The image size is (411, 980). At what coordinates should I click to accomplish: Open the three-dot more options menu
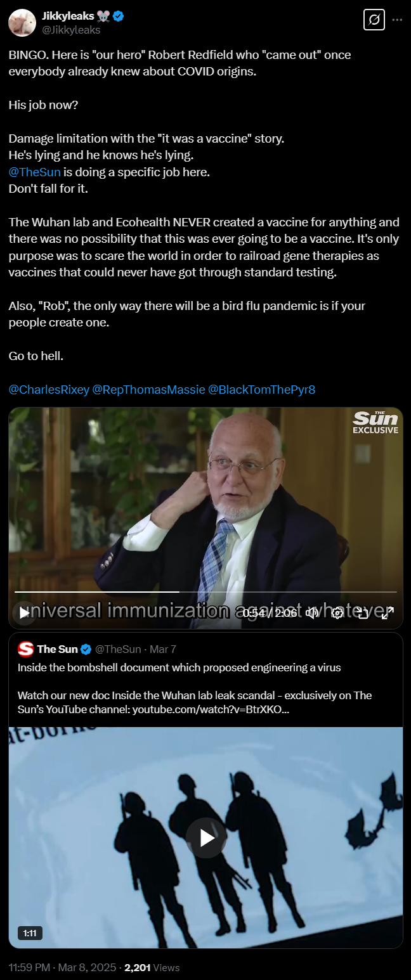[398, 20]
